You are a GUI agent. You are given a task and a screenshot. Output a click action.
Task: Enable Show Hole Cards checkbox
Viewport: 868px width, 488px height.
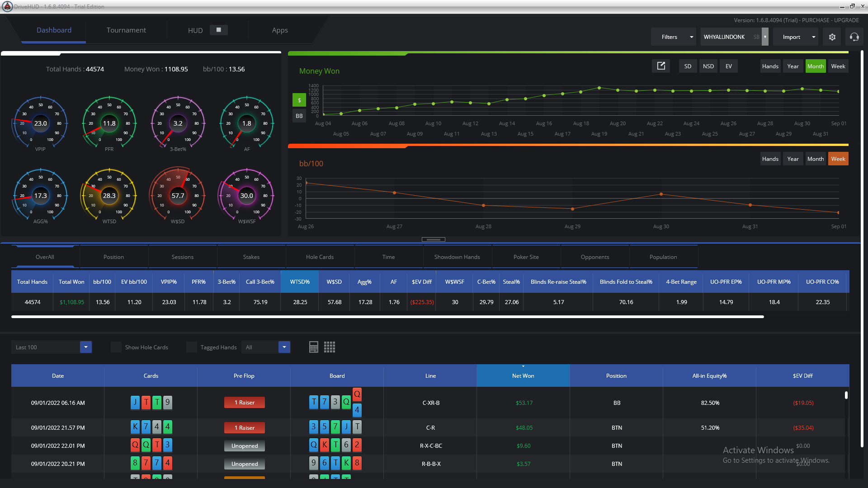tap(116, 347)
